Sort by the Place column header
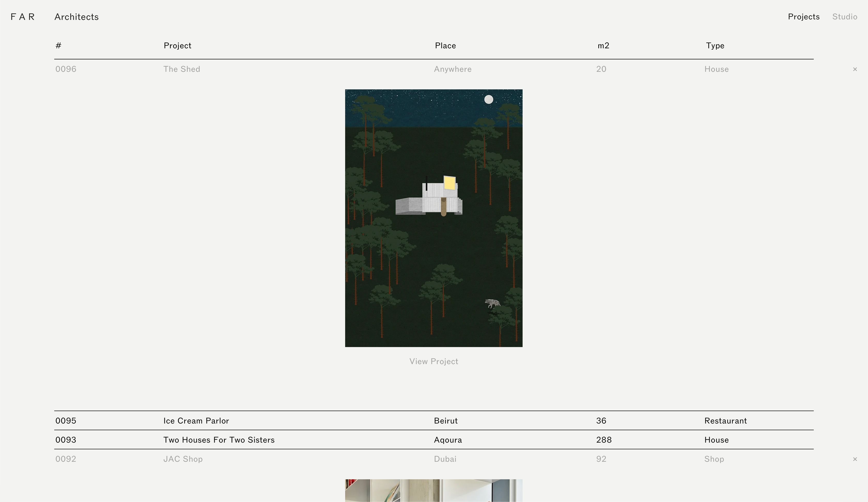868x502 pixels. point(445,46)
